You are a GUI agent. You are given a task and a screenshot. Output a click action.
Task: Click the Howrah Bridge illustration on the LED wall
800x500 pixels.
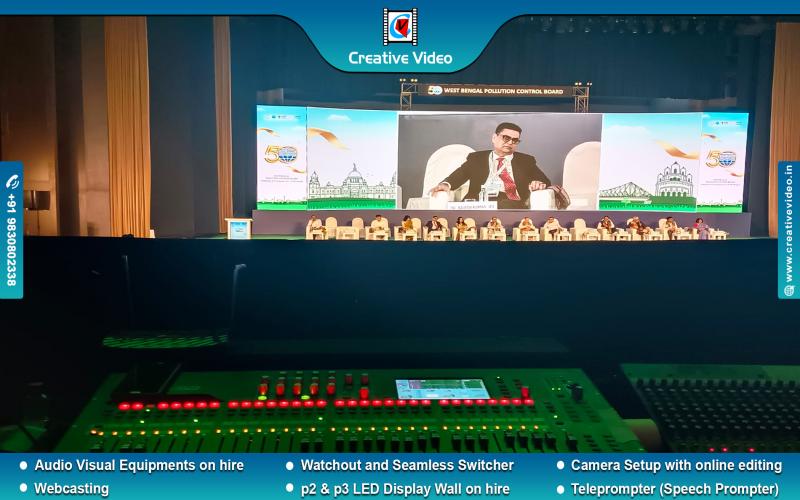[635, 187]
